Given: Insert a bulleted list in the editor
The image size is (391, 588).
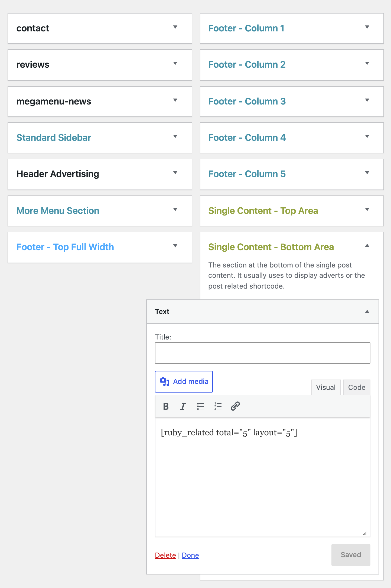Looking at the screenshot, I should click(201, 406).
